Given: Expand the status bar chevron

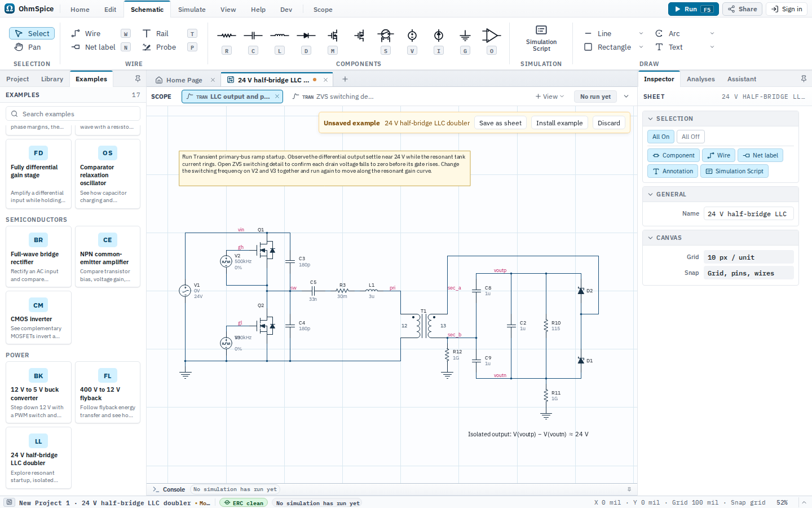Looking at the screenshot, I should (804, 502).
